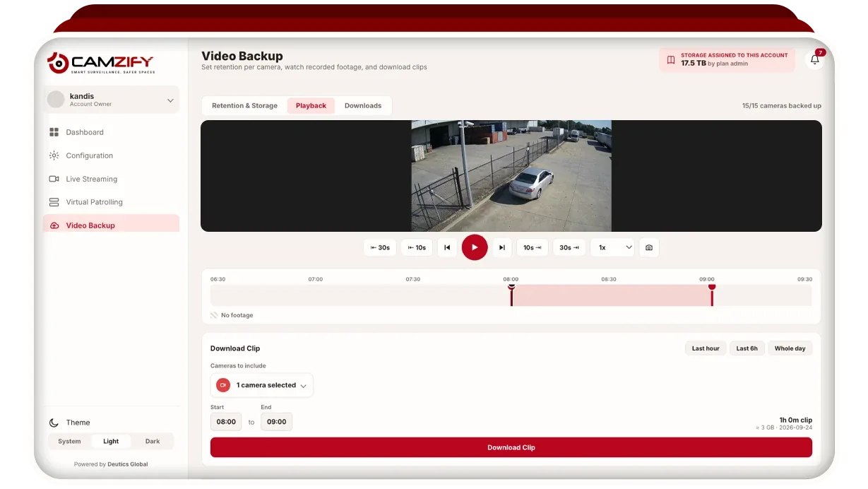Jump forward 10 seconds
The width and height of the screenshot is (868, 489).
tap(532, 247)
